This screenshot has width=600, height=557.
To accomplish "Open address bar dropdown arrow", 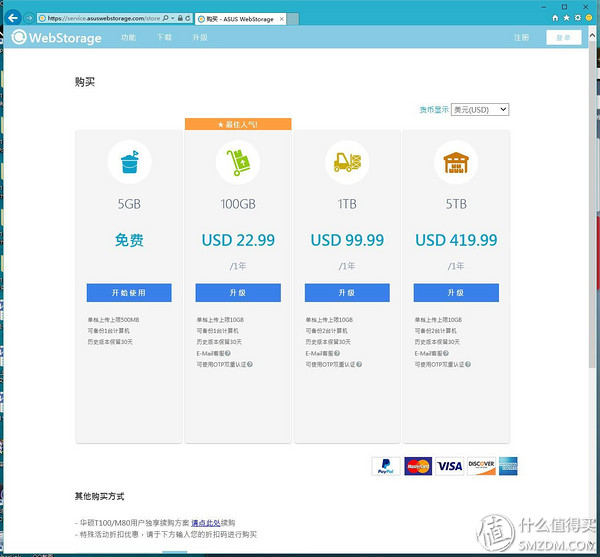I will 173,18.
